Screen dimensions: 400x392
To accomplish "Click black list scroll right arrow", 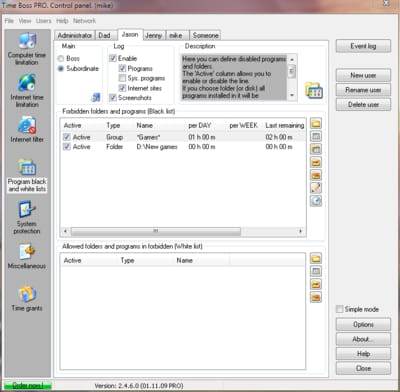I will (x=301, y=231).
